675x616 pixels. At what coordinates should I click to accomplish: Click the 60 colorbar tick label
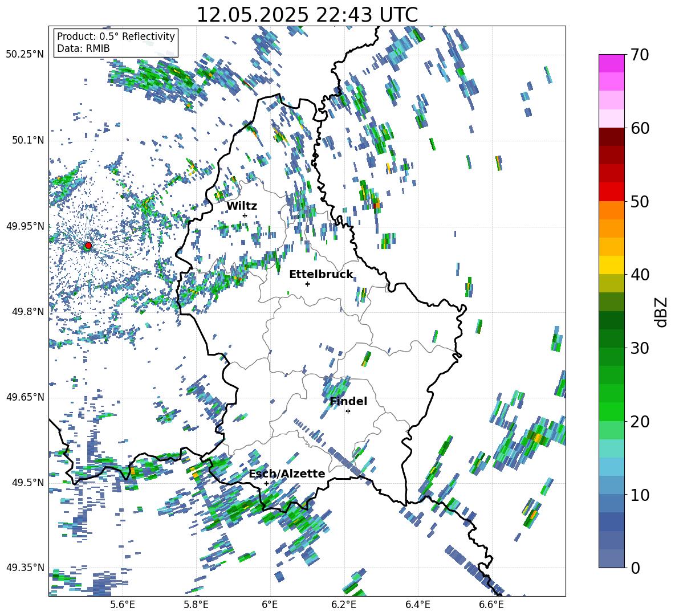point(639,128)
